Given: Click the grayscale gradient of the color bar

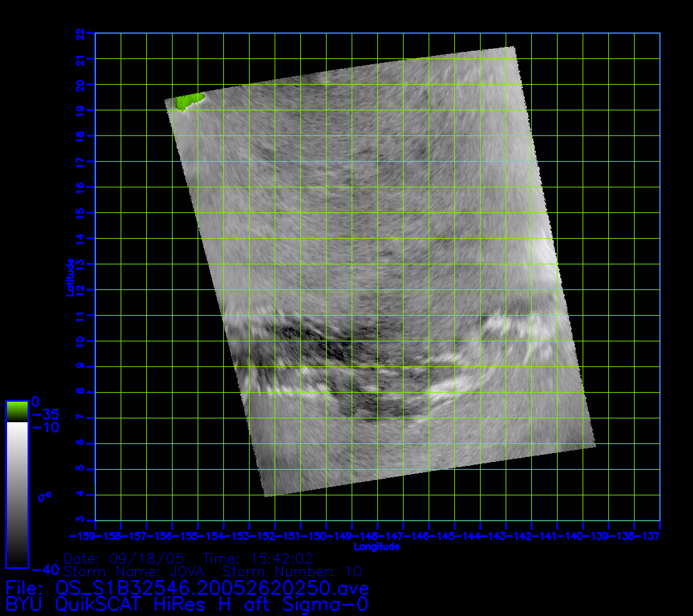Looking at the screenshot, I should point(17,494).
